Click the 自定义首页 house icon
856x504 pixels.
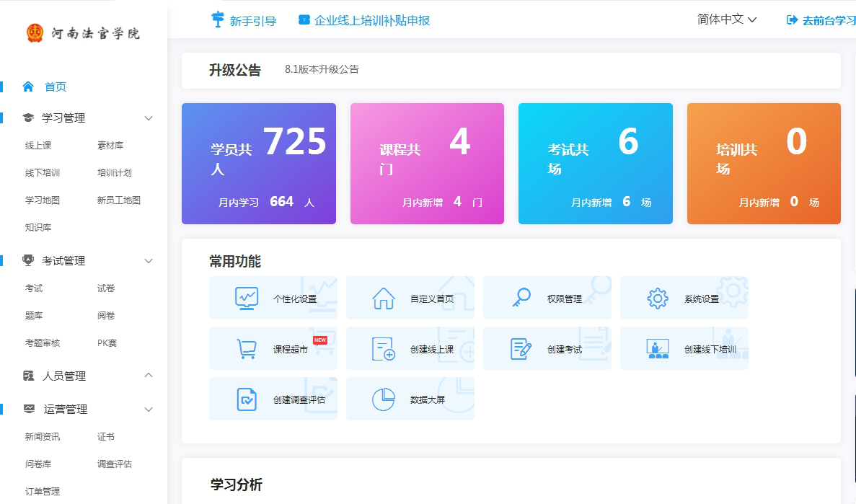383,298
